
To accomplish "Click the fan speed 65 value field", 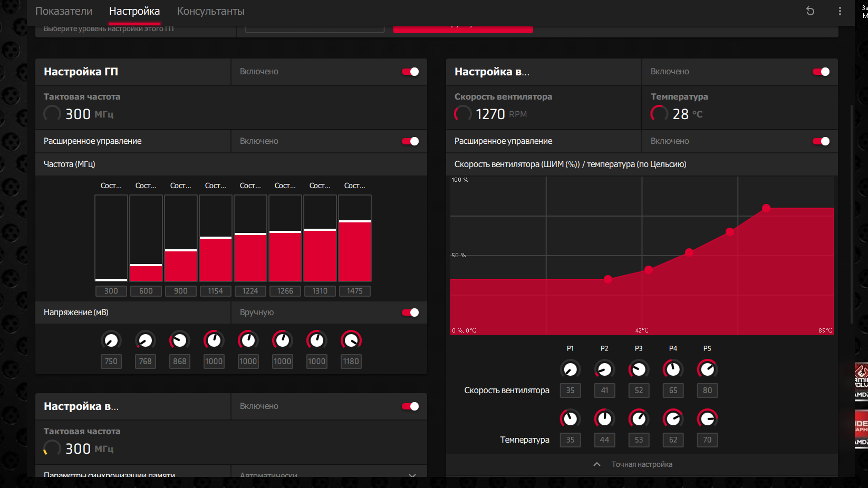I will [x=673, y=391].
